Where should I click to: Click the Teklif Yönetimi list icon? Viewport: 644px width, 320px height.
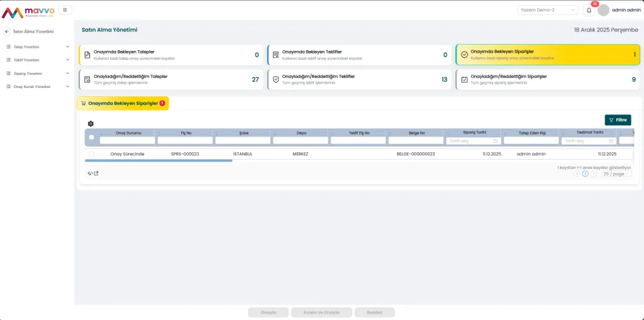click(8, 60)
